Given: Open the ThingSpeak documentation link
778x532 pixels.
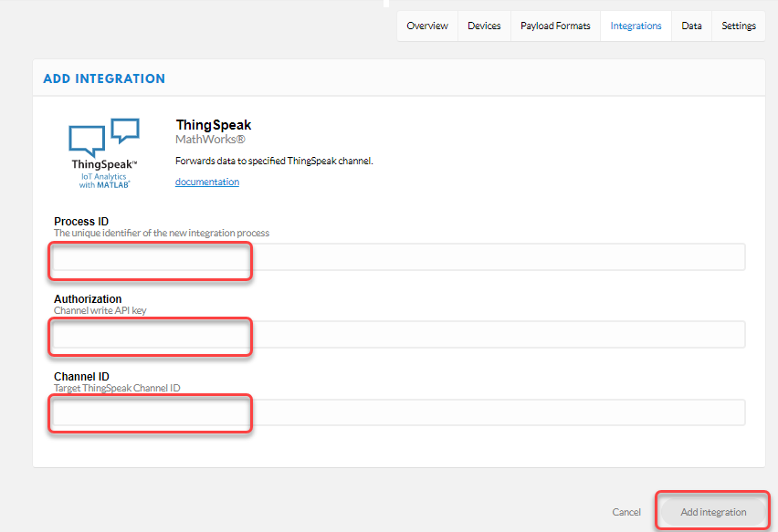Looking at the screenshot, I should click(x=207, y=182).
